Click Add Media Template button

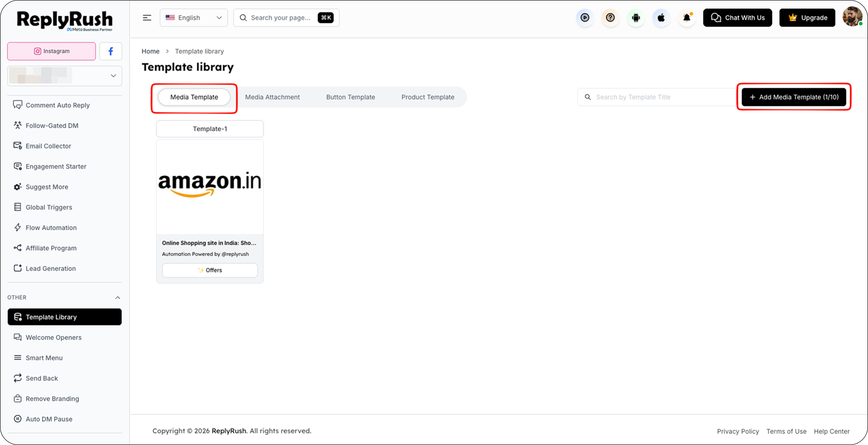[794, 97]
